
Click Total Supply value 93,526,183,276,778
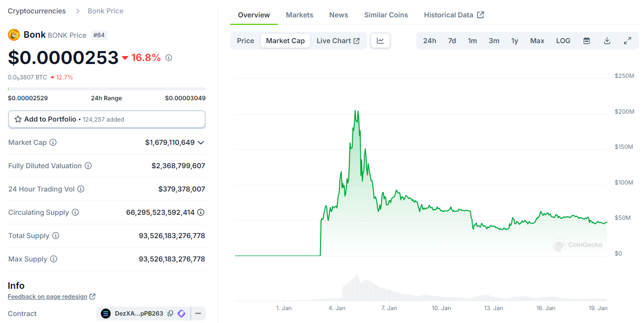pos(172,236)
